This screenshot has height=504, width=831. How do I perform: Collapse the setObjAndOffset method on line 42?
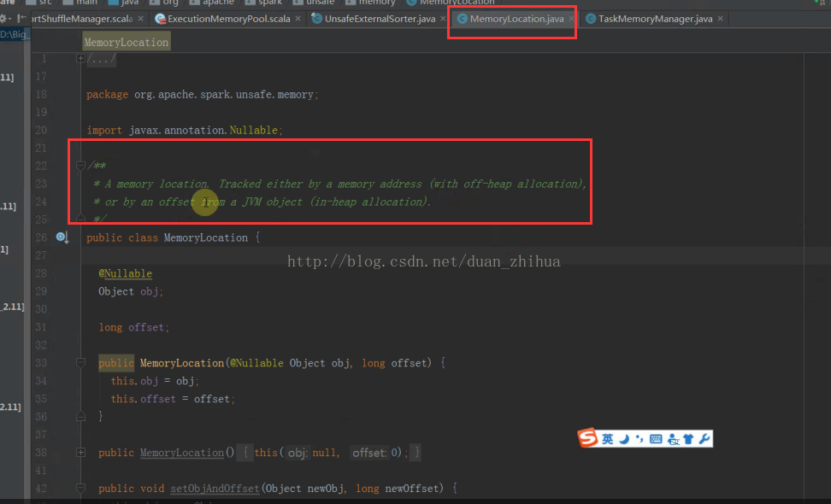(x=80, y=488)
